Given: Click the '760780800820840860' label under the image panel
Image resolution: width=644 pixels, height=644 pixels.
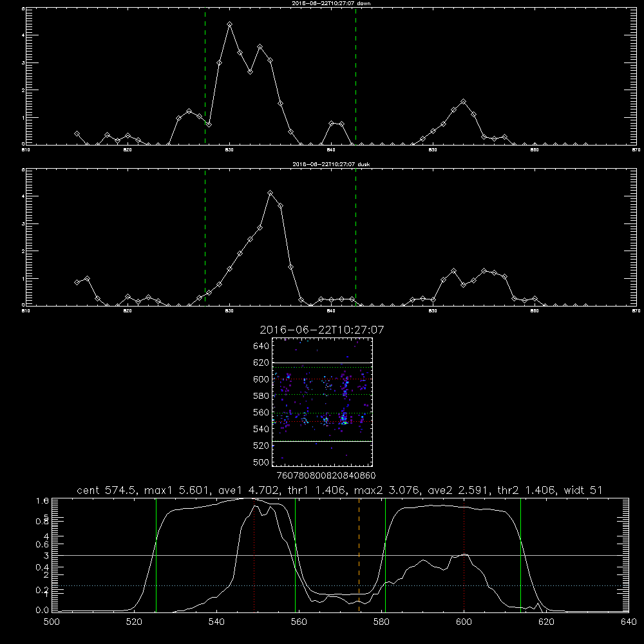Looking at the screenshot, I should [x=327, y=476].
